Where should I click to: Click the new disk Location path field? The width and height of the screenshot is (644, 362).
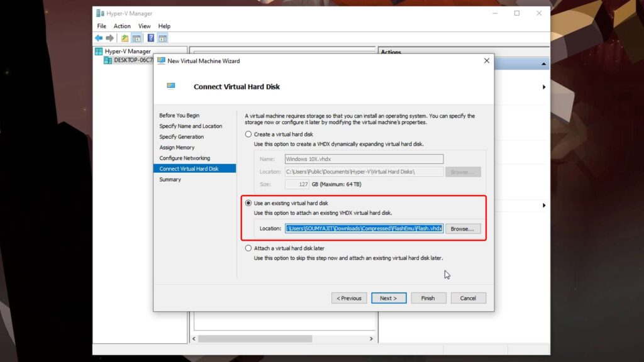[x=364, y=172]
